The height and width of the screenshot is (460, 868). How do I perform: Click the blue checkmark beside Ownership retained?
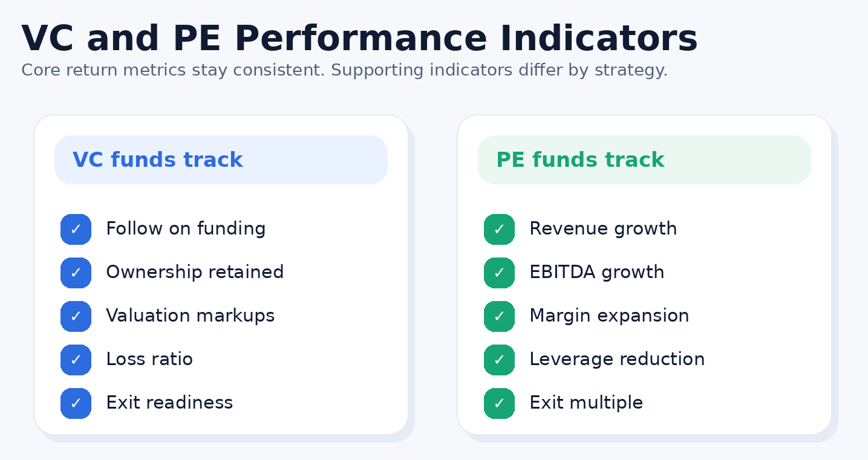pyautogui.click(x=76, y=273)
